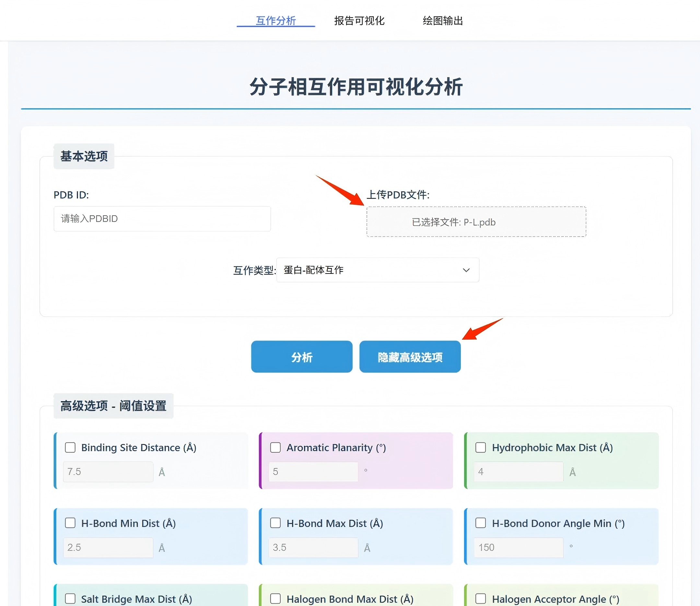Toggle Halogen Bond Max Dist checkbox
700x606 pixels.
[275, 599]
